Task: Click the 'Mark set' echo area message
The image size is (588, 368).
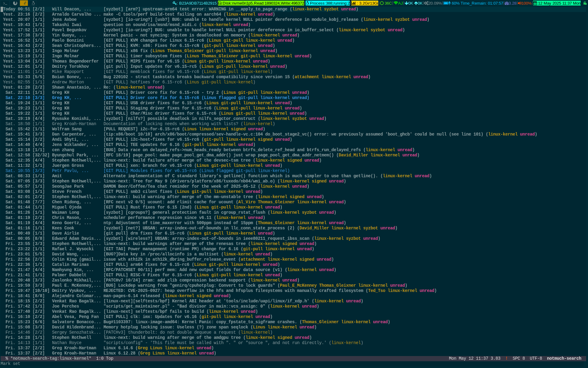Action: [10, 363]
